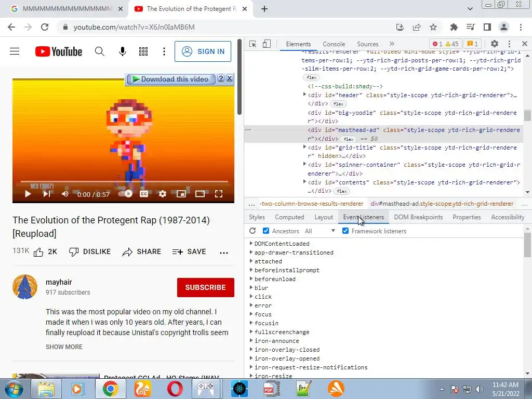
Task: Switch to miniplayer mode
Action: (x=181, y=194)
